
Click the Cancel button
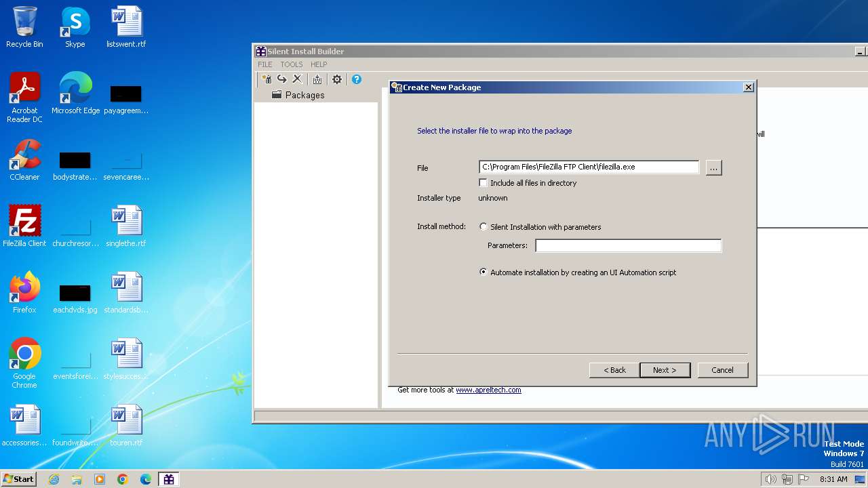722,370
